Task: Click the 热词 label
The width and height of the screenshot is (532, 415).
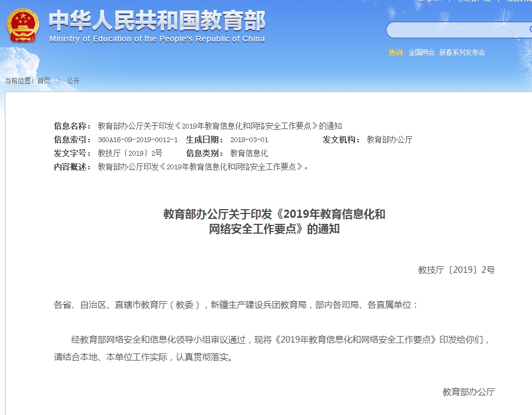Action: click(396, 52)
